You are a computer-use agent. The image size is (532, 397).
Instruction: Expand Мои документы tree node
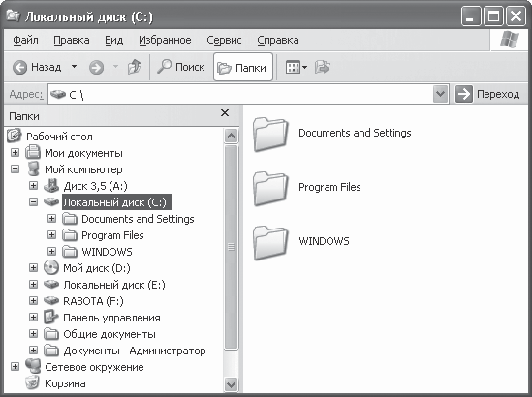(x=15, y=153)
